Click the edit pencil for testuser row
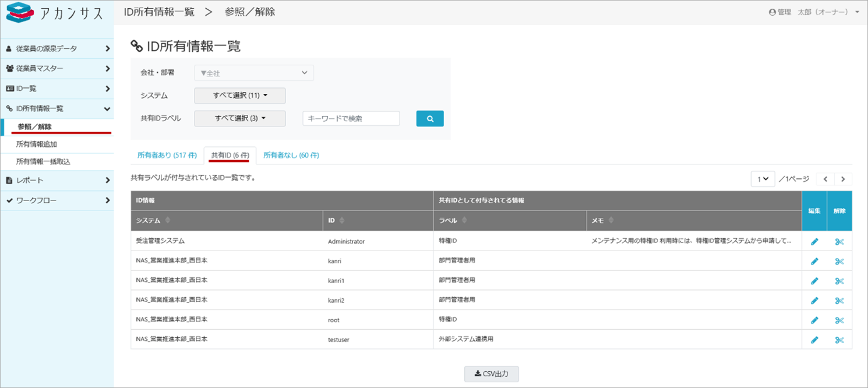The image size is (868, 388). (x=814, y=340)
